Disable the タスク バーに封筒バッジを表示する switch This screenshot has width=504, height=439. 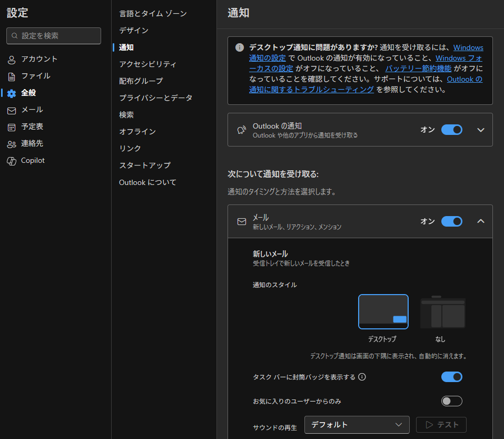[x=452, y=377]
